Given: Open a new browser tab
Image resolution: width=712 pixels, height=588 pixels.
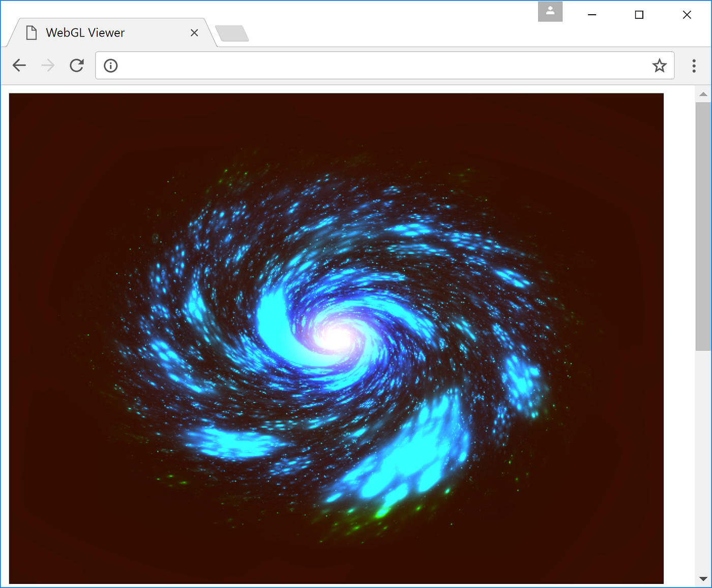Looking at the screenshot, I should click(x=232, y=33).
